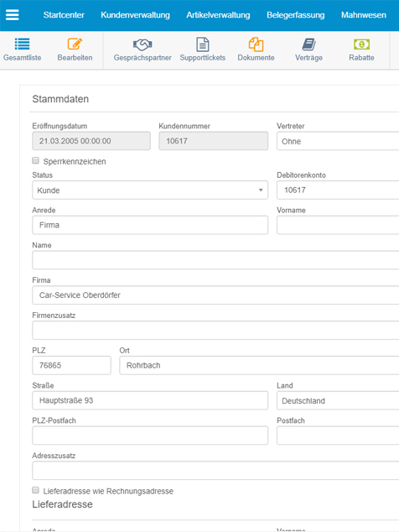Enable the Sperrkennzeichen checkbox
The width and height of the screenshot is (399, 532).
[x=35, y=160]
